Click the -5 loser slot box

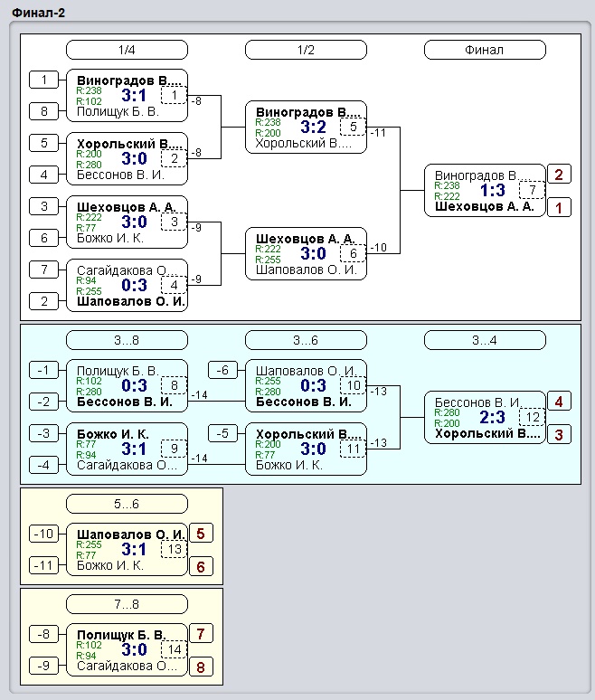point(222,433)
